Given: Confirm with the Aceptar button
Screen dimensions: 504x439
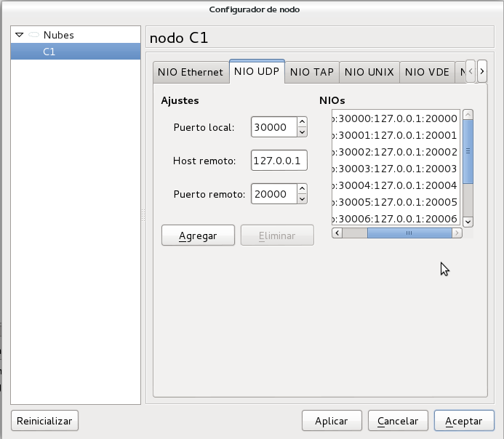Looking at the screenshot, I should (x=463, y=421).
